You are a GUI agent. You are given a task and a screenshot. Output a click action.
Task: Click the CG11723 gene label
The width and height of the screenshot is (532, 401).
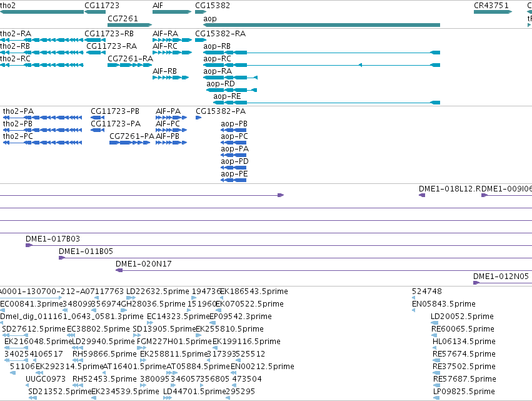(102, 6)
